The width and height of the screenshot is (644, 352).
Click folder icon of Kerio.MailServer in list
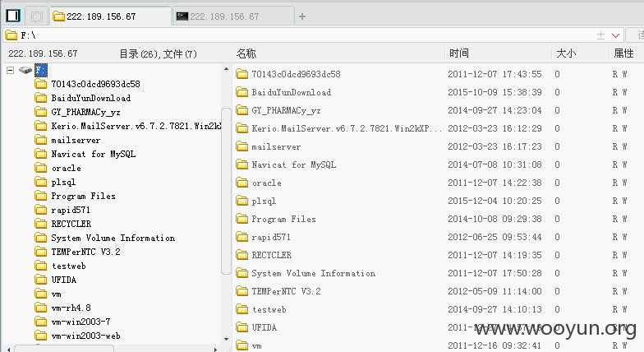[241, 128]
